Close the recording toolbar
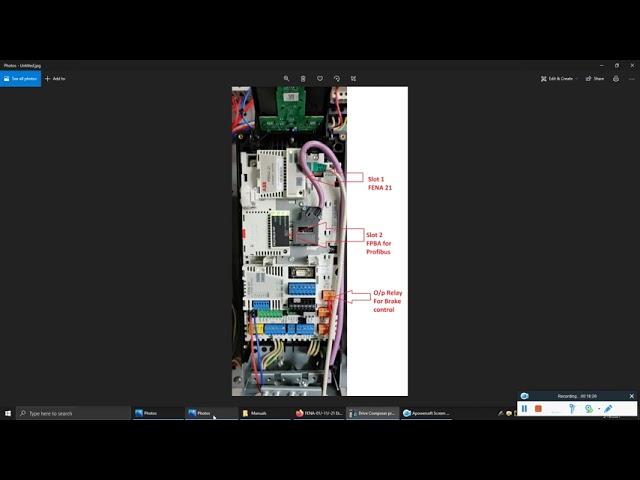This screenshot has width=640, height=480. [x=632, y=396]
